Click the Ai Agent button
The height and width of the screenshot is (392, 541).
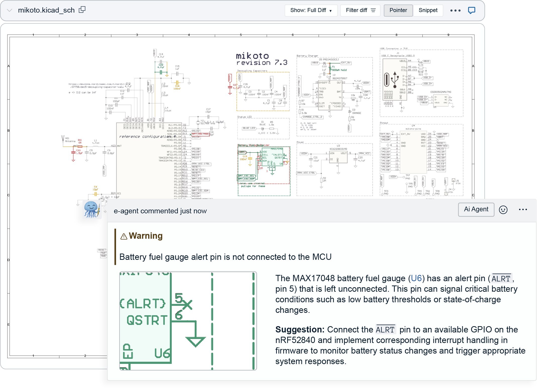(x=476, y=209)
